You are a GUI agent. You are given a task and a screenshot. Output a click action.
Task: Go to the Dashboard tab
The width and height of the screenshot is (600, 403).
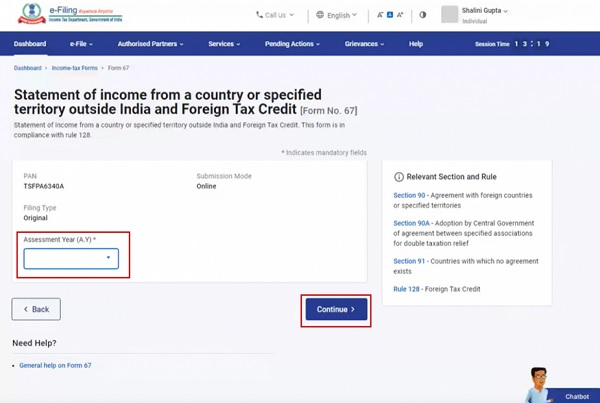pyautogui.click(x=30, y=44)
